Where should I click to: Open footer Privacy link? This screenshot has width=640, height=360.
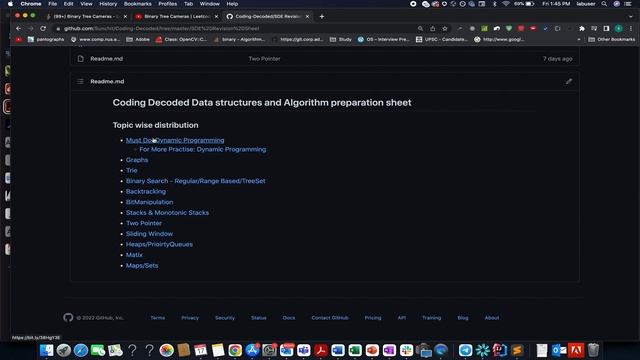[190, 318]
